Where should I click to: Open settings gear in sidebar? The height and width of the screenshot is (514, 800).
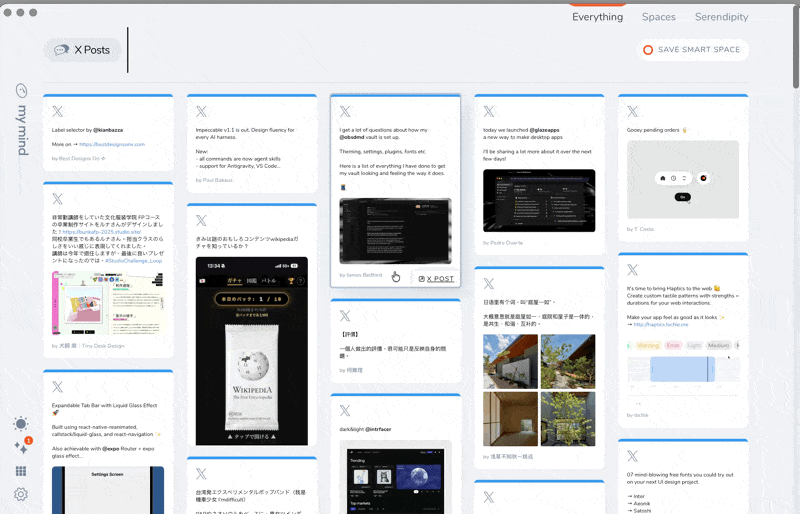pyautogui.click(x=21, y=494)
